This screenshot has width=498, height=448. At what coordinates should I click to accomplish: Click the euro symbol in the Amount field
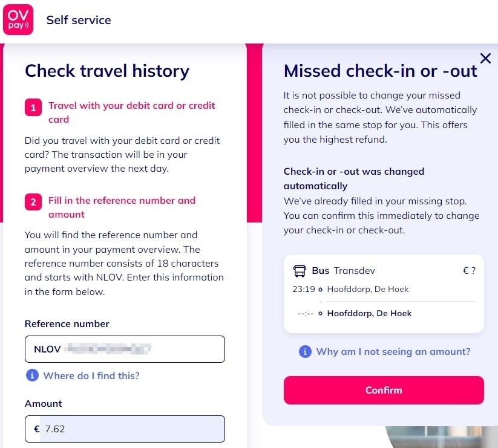click(37, 429)
